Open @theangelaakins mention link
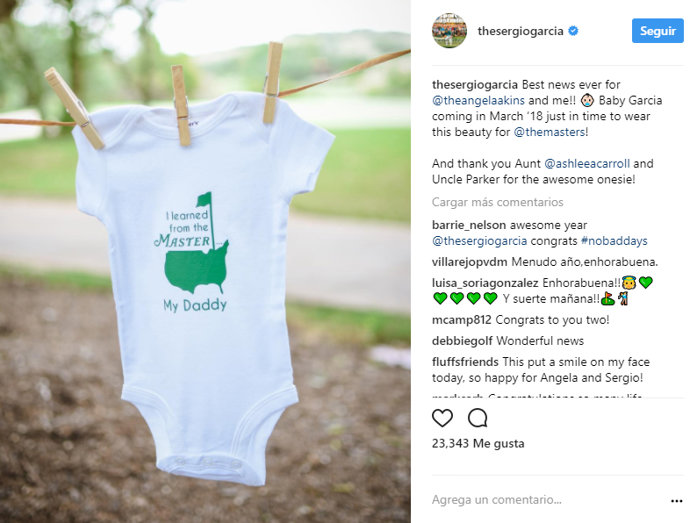The image size is (690, 523). pos(478,100)
